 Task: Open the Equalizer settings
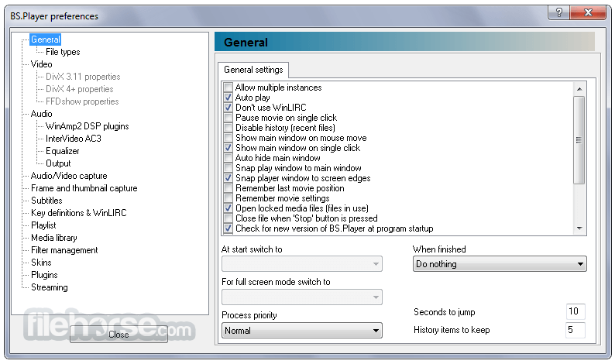pyautogui.click(x=63, y=151)
